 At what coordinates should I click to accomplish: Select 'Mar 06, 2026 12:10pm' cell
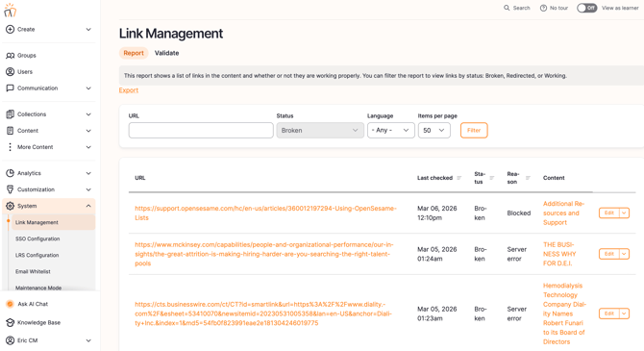point(437,213)
